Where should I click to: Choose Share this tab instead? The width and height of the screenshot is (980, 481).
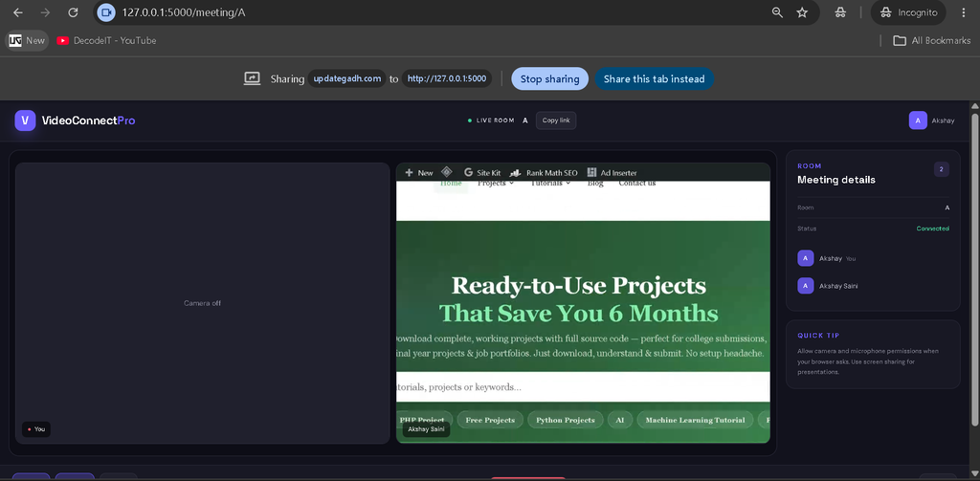[654, 78]
